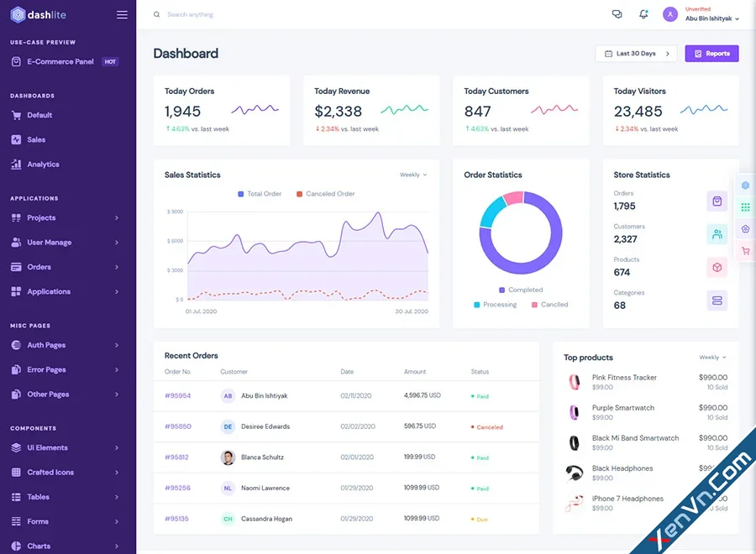Click the grid apps icon on the right edge
The height and width of the screenshot is (554, 756).
pos(746,207)
